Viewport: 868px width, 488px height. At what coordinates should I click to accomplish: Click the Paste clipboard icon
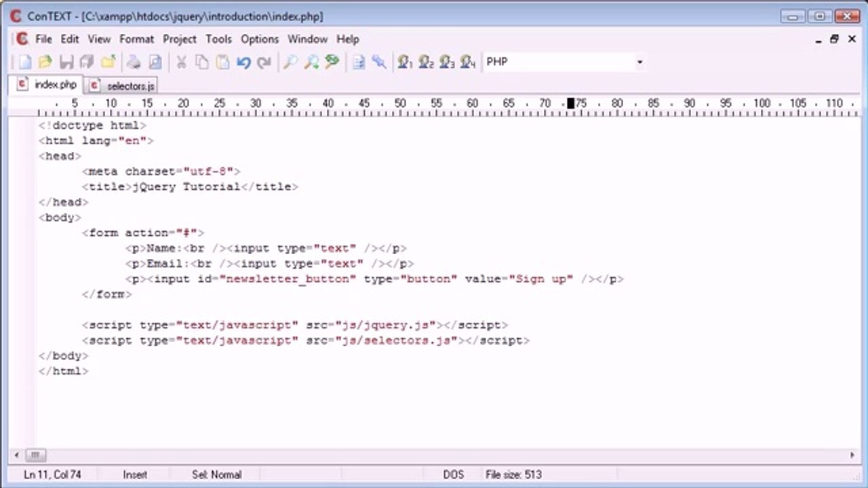(222, 62)
